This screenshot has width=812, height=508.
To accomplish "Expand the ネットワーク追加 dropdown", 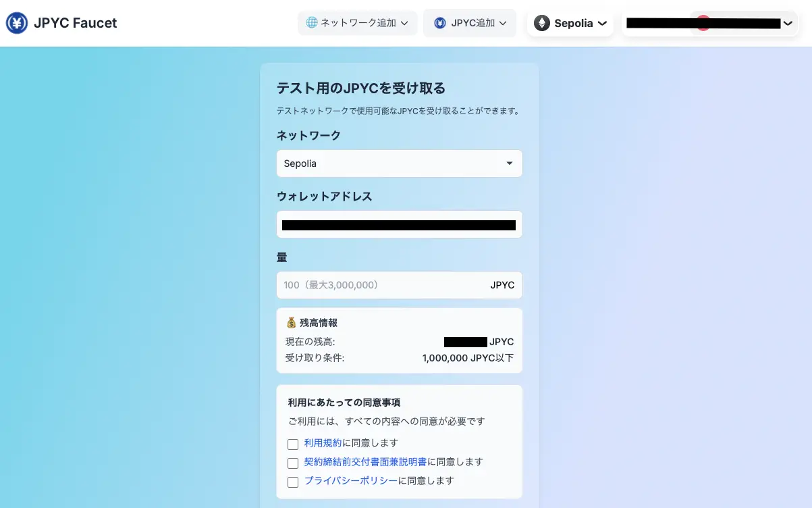I will click(358, 22).
